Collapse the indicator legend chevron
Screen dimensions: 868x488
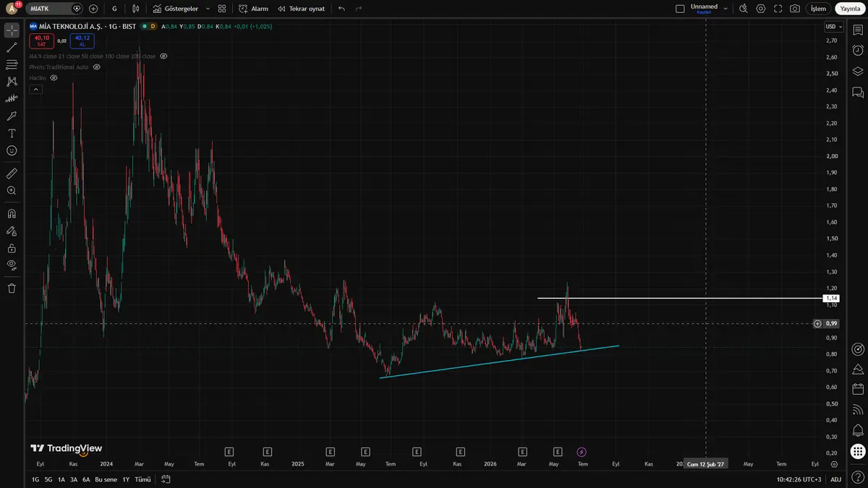click(35, 89)
